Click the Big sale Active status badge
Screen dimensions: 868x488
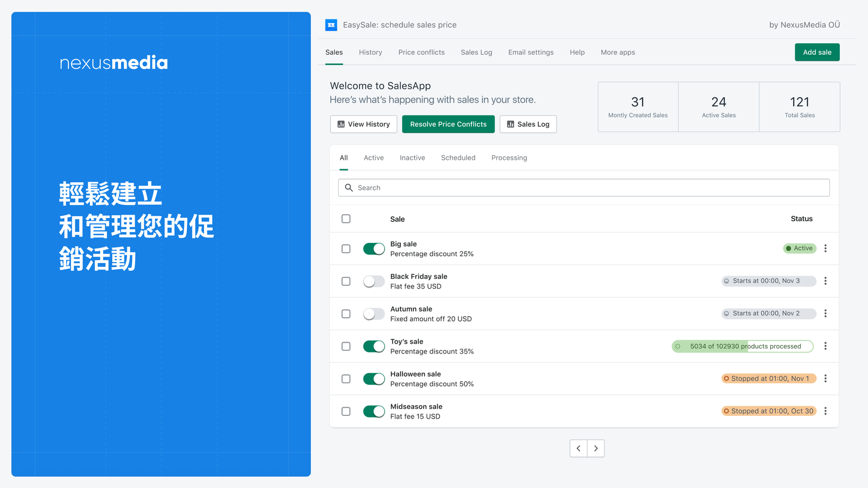pos(800,248)
